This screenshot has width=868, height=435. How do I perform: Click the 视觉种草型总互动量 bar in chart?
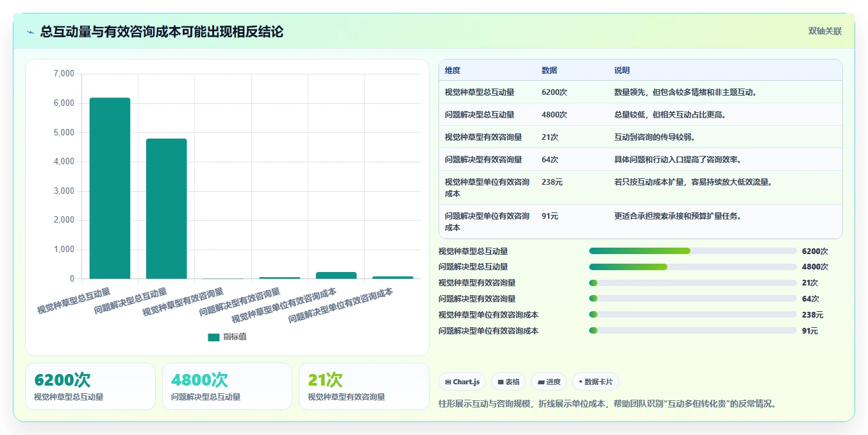click(110, 188)
